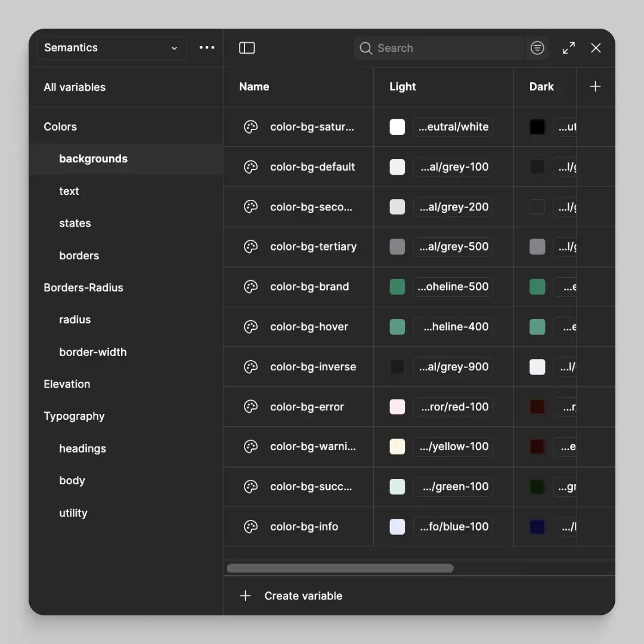Viewport: 644px width, 644px height.
Task: Click the palette icon for color-bg-error
Action: point(250,407)
